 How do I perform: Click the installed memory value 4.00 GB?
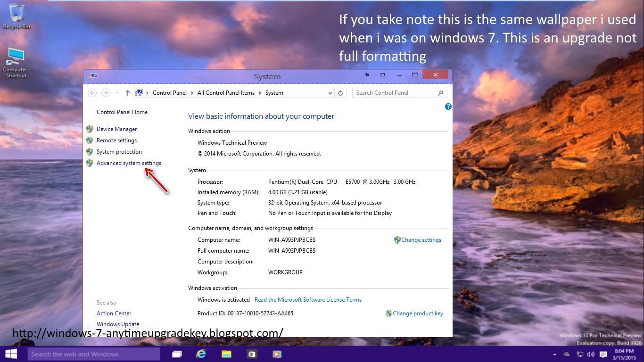(297, 192)
